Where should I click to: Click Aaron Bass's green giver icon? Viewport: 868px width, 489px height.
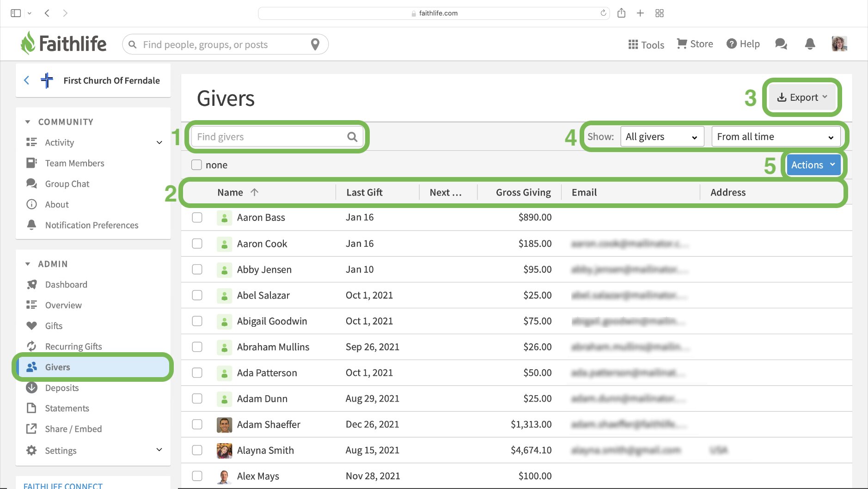click(x=224, y=218)
